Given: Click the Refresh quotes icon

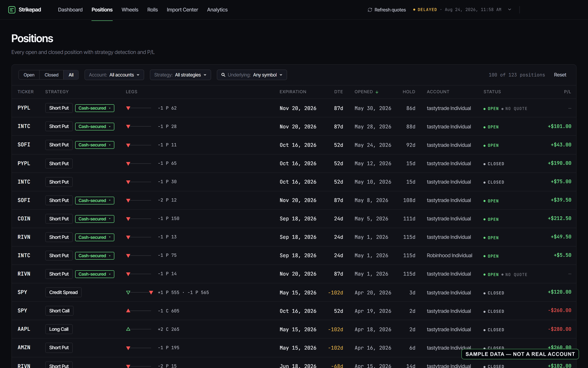Looking at the screenshot, I should pos(370,10).
